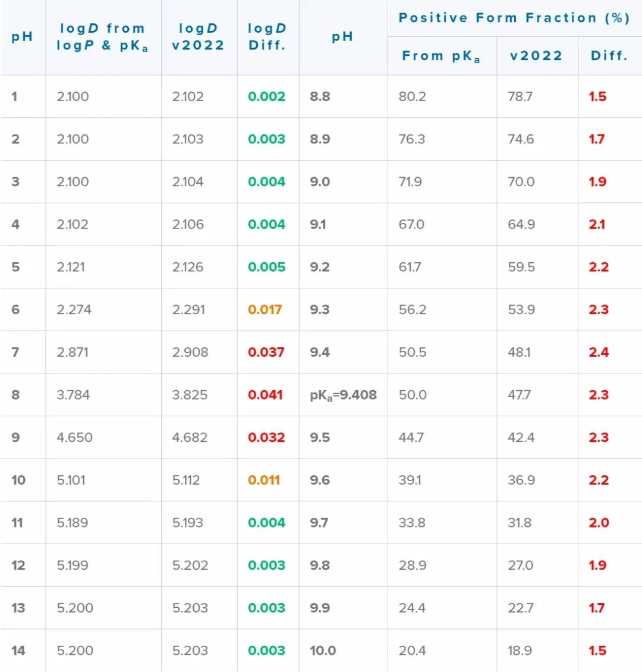The height and width of the screenshot is (672, 642).
Task: Select the fraction value "64.9"
Action: pyautogui.click(x=522, y=225)
